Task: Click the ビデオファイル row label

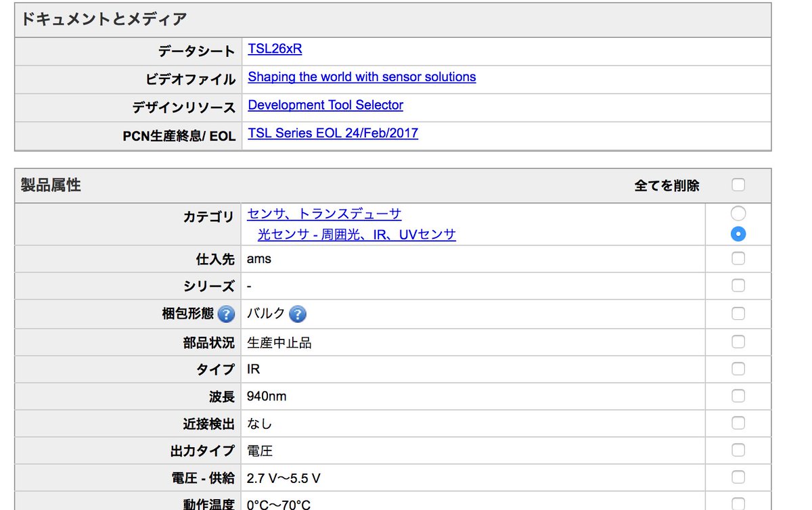Action: [190, 80]
